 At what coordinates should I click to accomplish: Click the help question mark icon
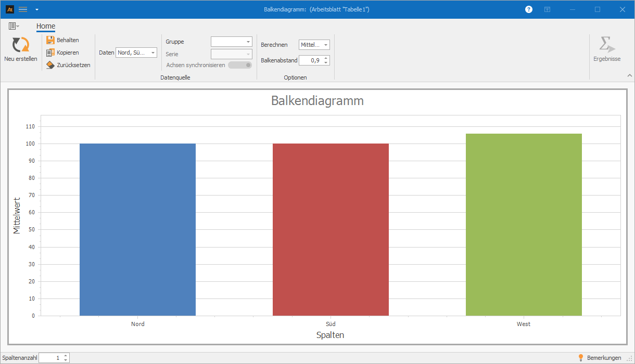[529, 9]
